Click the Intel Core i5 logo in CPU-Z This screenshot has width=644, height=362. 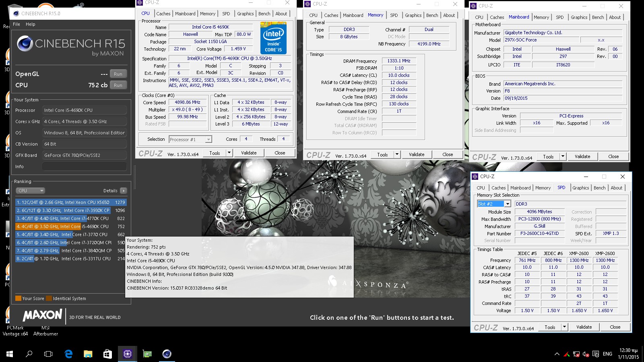[x=273, y=38]
